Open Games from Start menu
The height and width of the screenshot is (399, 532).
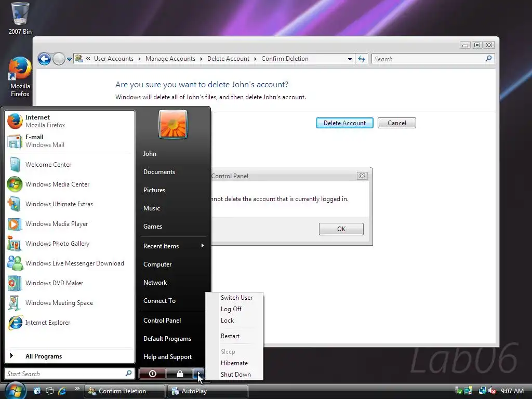point(174,227)
